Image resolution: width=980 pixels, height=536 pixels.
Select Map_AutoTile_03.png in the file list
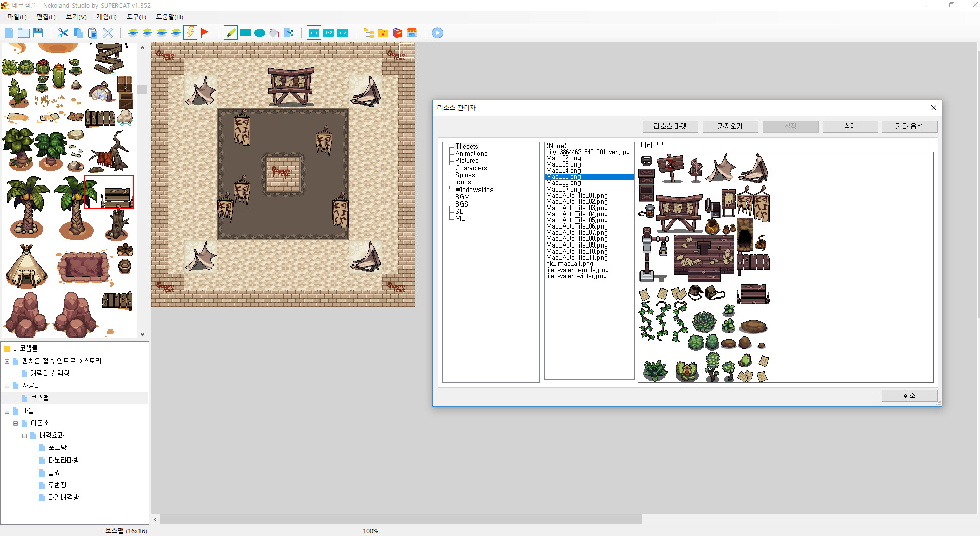576,208
